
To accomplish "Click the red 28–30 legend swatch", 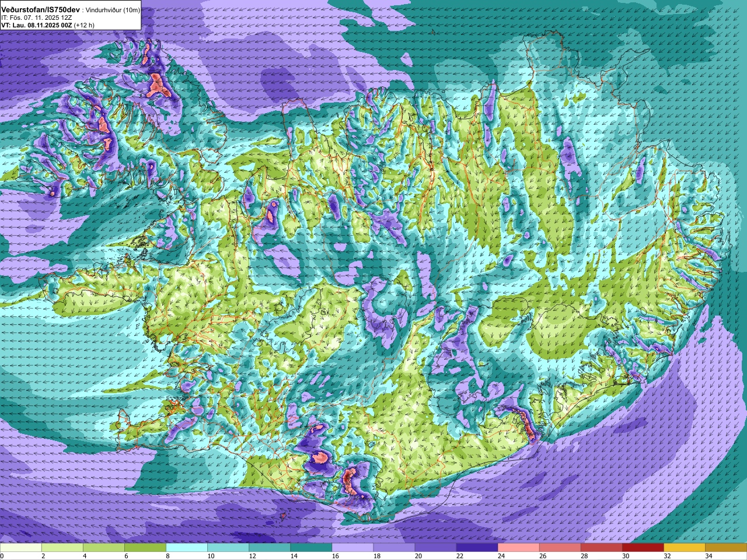I will pyautogui.click(x=601, y=548).
